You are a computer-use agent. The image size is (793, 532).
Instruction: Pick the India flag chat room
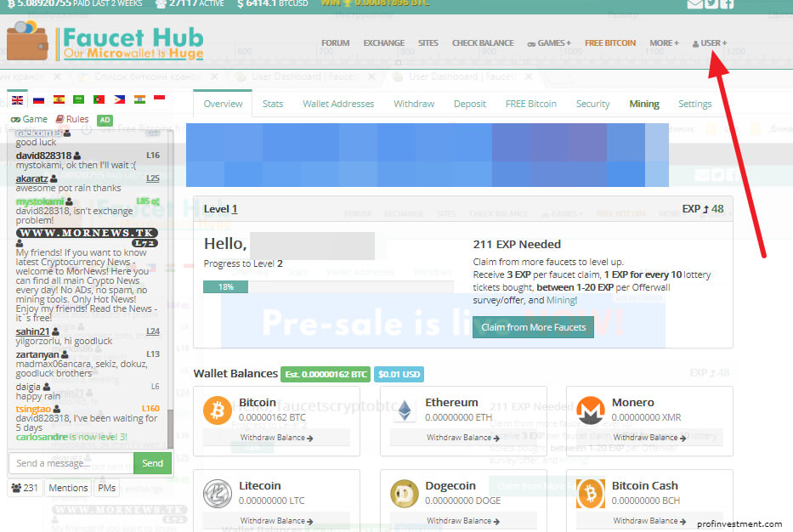pyautogui.click(x=139, y=100)
